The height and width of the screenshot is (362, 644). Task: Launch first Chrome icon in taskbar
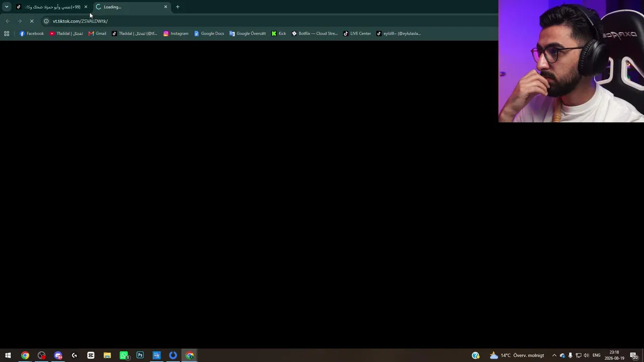[x=25, y=355]
